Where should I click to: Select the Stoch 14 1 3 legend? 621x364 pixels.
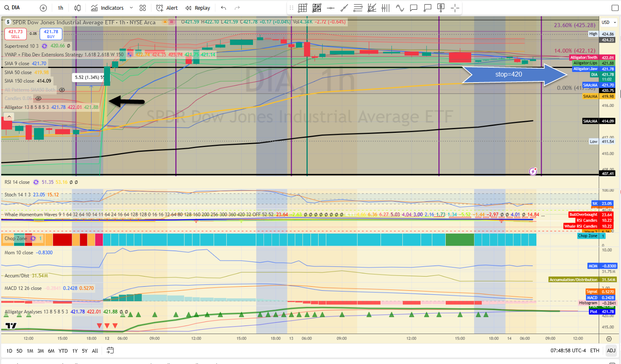point(18,195)
